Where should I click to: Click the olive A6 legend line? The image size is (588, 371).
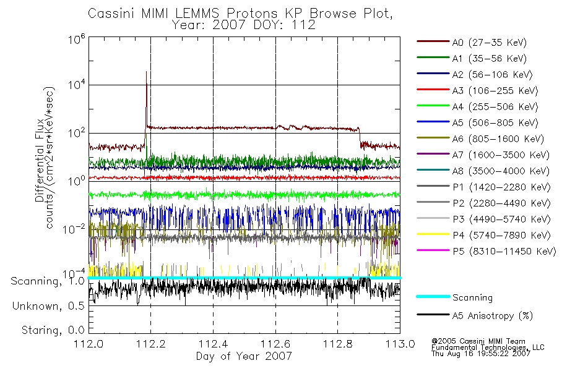(433, 138)
